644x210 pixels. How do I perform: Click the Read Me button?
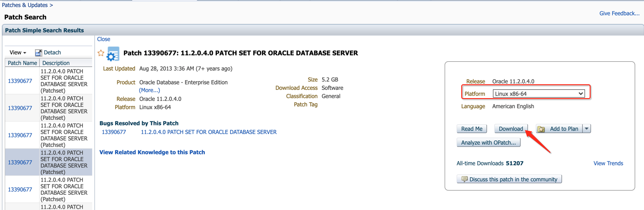pyautogui.click(x=472, y=129)
